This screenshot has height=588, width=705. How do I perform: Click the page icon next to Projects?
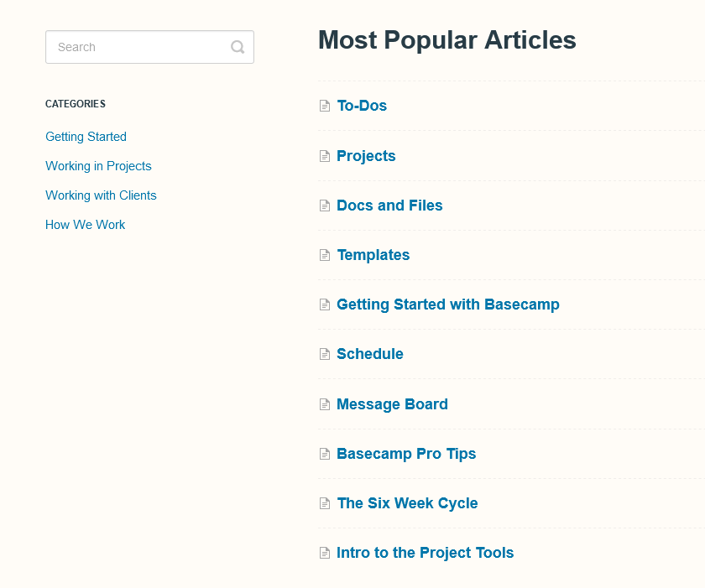coord(324,156)
